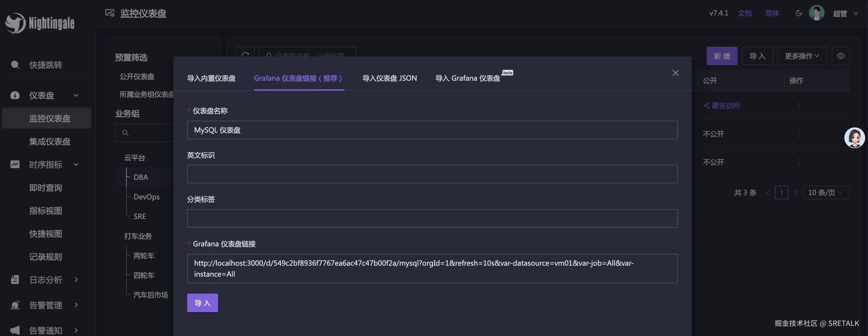
Task: Click the 英文标识 input field
Action: pos(432,174)
